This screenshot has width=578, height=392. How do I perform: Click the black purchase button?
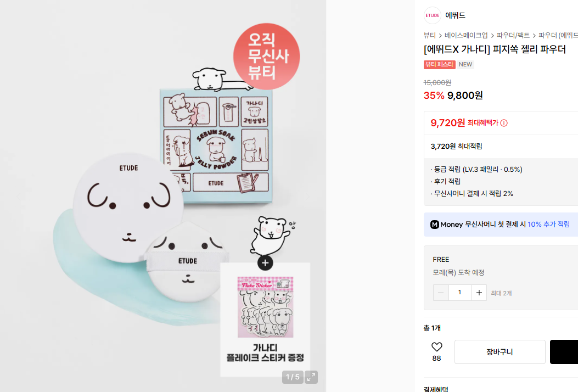click(x=564, y=352)
